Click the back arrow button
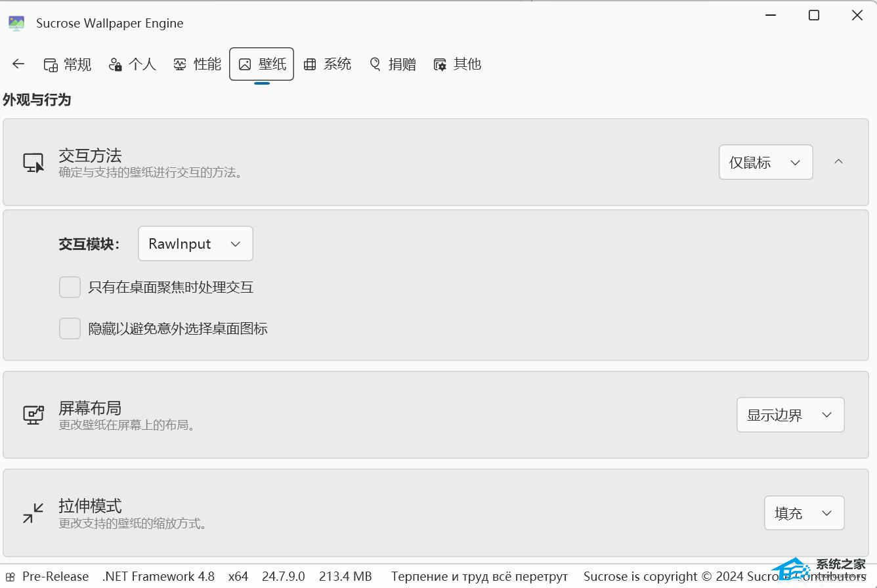This screenshot has width=877, height=588. (18, 64)
